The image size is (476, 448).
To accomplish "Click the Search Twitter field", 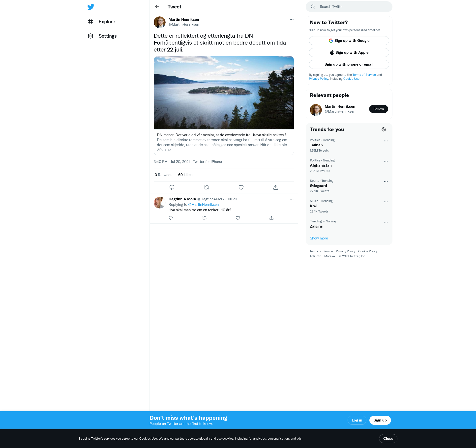I will tap(352, 7).
